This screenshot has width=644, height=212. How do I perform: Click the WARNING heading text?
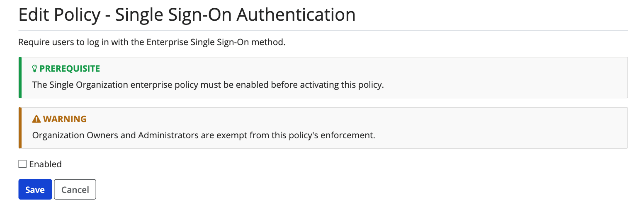(65, 119)
